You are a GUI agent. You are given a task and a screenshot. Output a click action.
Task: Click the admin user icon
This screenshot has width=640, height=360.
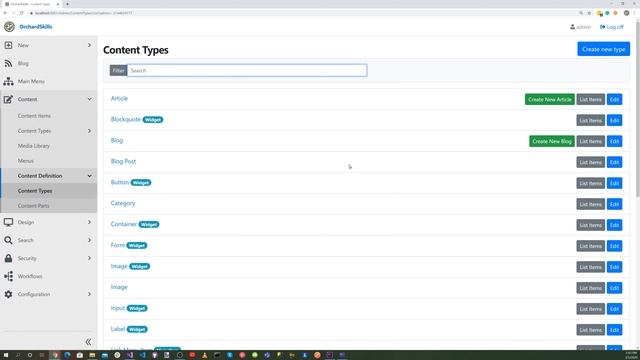[x=572, y=27]
